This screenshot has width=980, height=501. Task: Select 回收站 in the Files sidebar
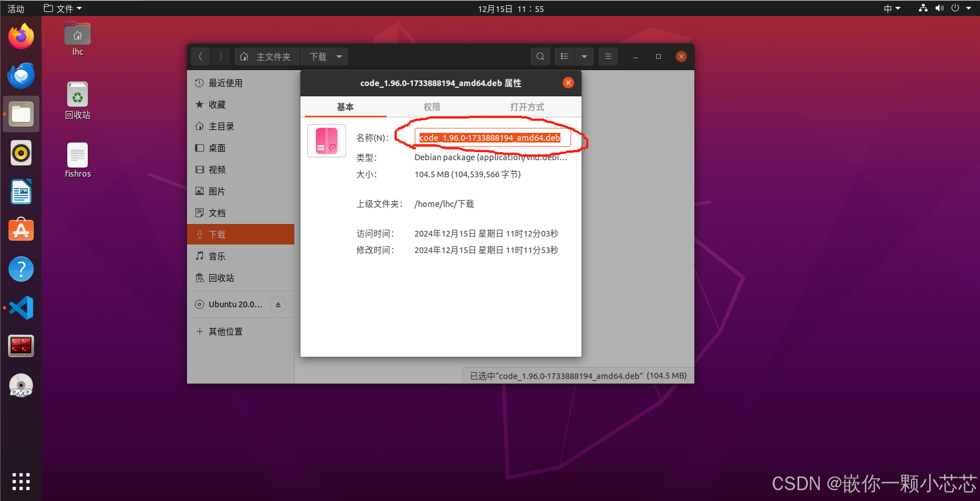(x=241, y=278)
